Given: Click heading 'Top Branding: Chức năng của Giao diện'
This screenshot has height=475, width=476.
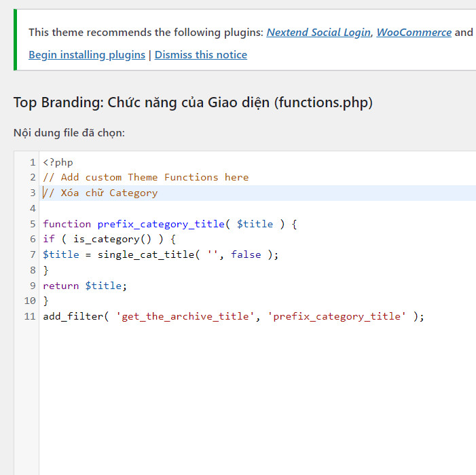Looking at the screenshot, I should [x=141, y=102].
